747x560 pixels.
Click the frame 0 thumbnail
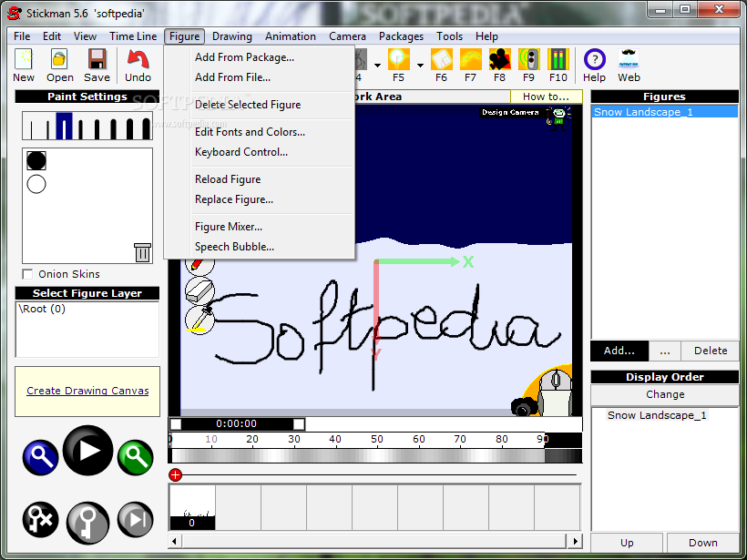tap(192, 507)
